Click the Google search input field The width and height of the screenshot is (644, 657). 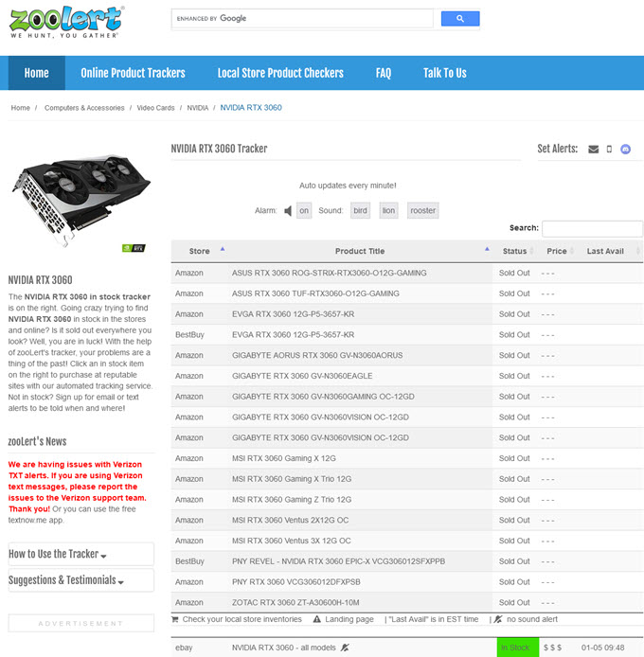point(302,18)
